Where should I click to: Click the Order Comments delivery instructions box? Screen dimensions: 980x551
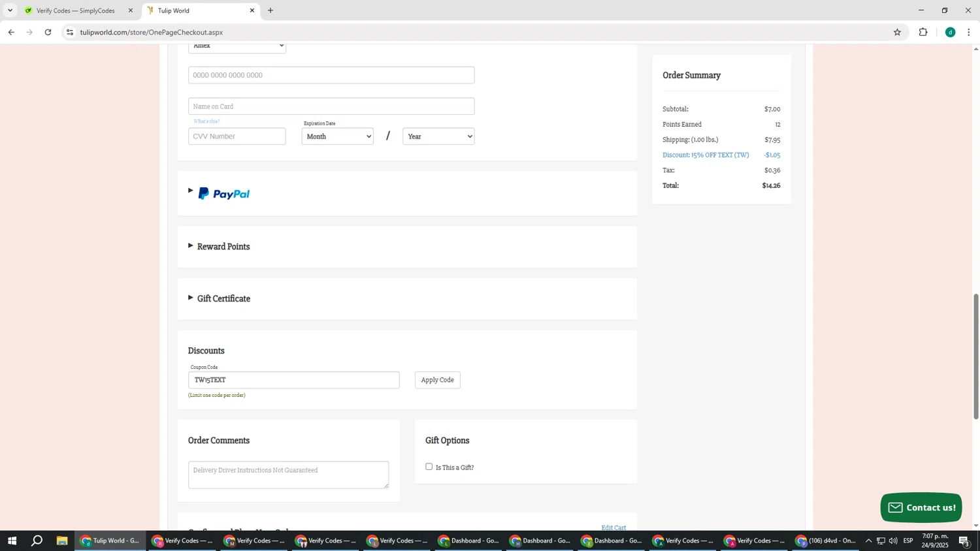(288, 475)
